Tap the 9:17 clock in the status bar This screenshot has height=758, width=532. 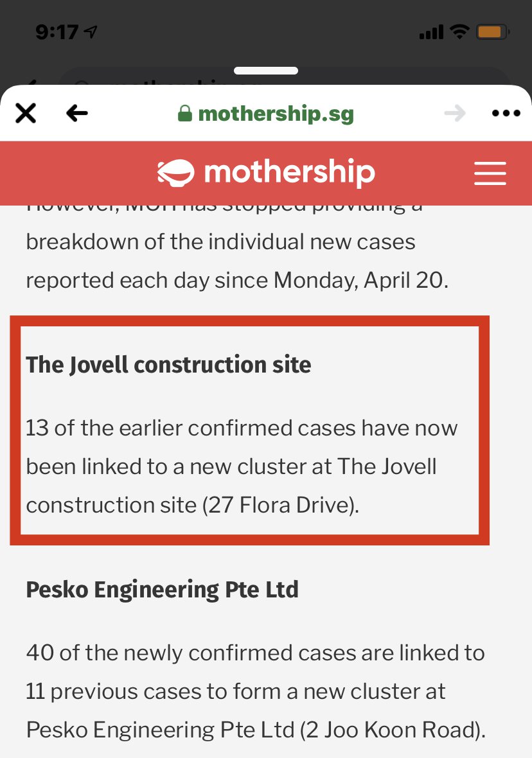click(57, 32)
